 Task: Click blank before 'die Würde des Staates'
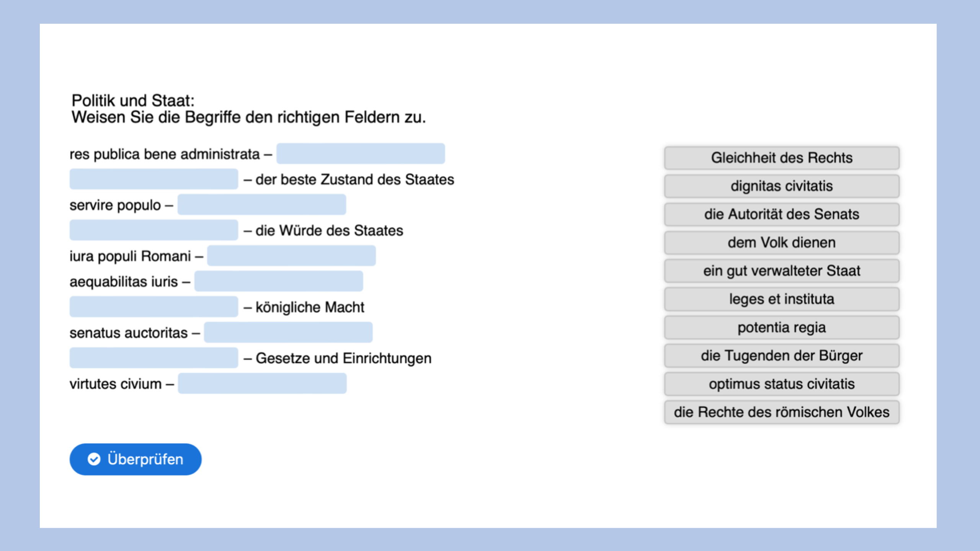coord(154,230)
